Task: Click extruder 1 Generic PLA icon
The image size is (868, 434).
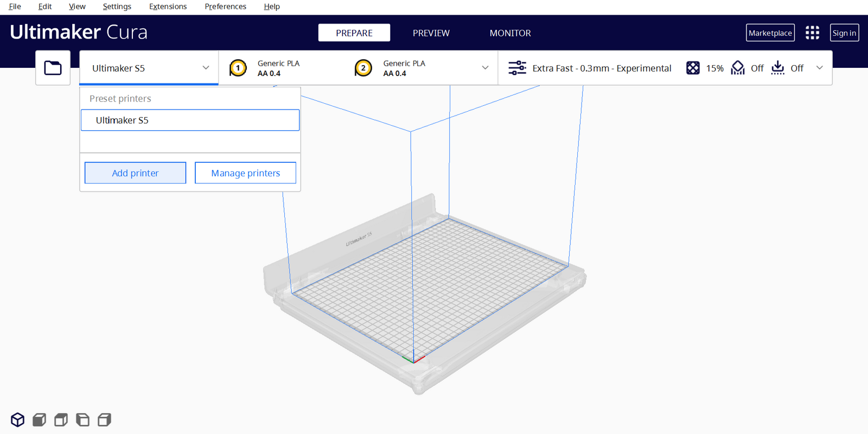Action: coord(238,68)
